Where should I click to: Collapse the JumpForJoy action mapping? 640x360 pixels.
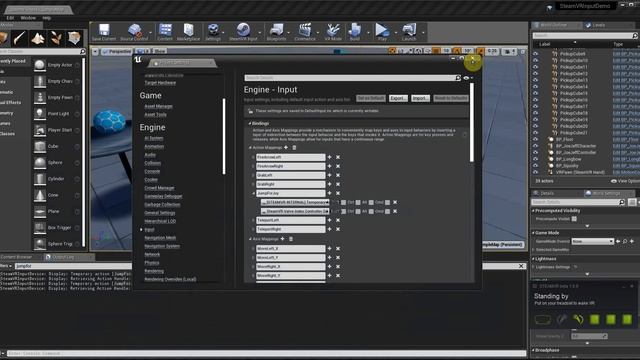(253, 193)
